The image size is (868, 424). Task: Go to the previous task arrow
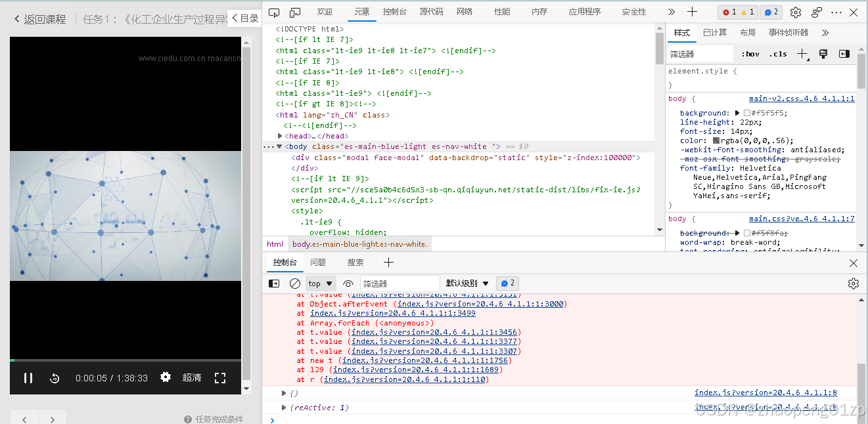click(x=24, y=419)
